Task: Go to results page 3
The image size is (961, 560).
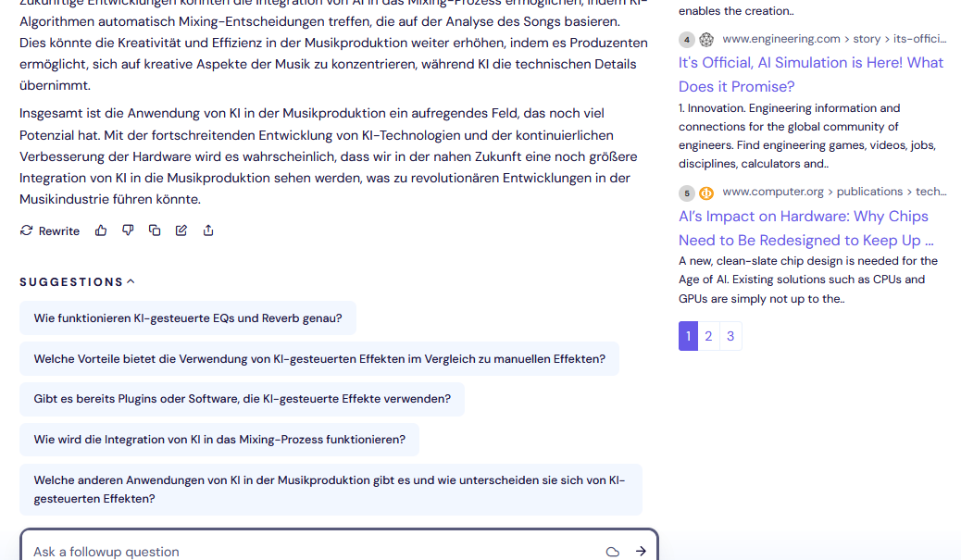Action: pyautogui.click(x=730, y=336)
